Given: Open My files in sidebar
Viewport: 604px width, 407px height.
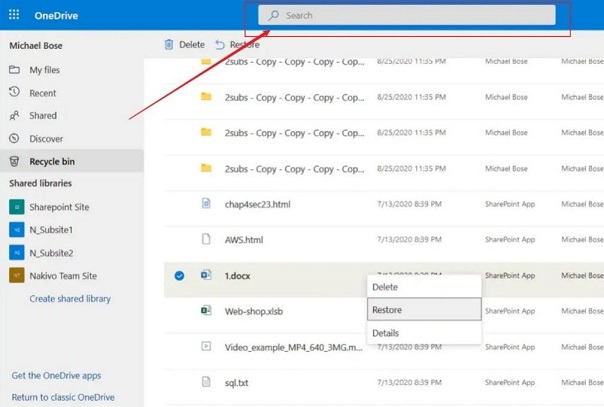Looking at the screenshot, I should pos(45,70).
